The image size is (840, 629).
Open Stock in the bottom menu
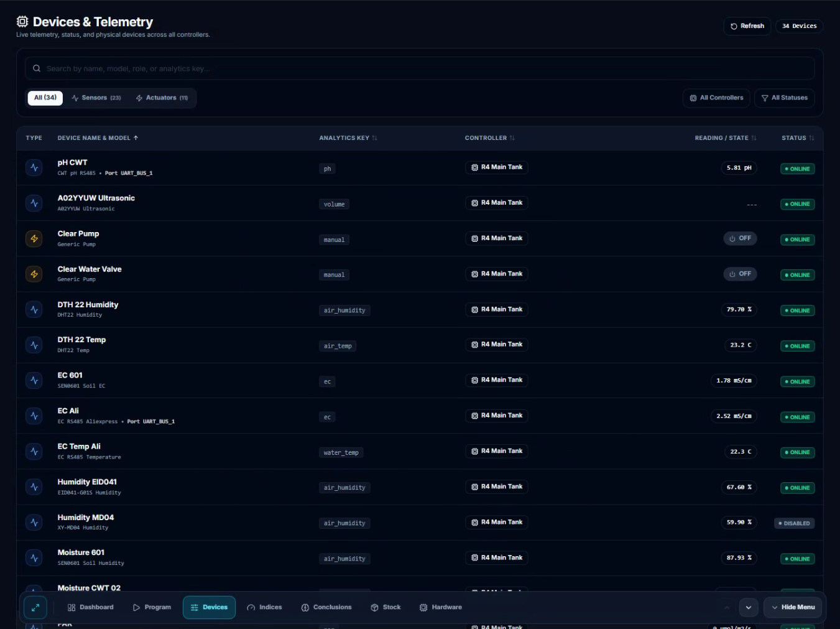pyautogui.click(x=385, y=607)
